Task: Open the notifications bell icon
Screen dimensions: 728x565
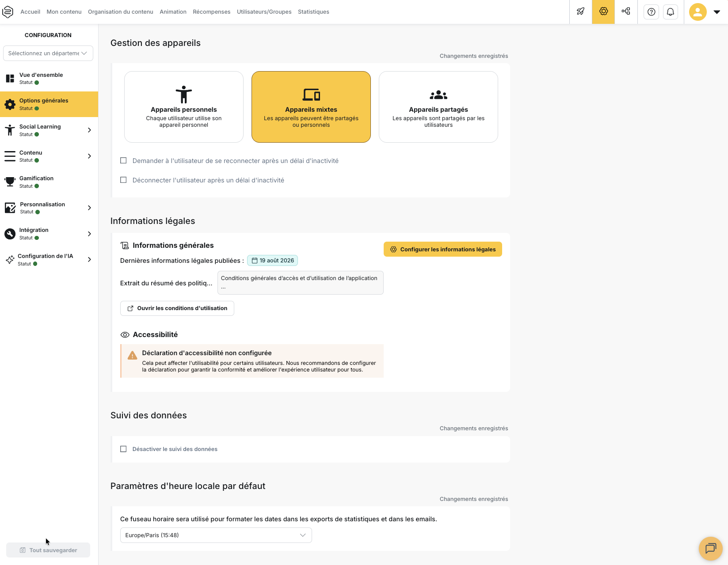Action: [671, 12]
